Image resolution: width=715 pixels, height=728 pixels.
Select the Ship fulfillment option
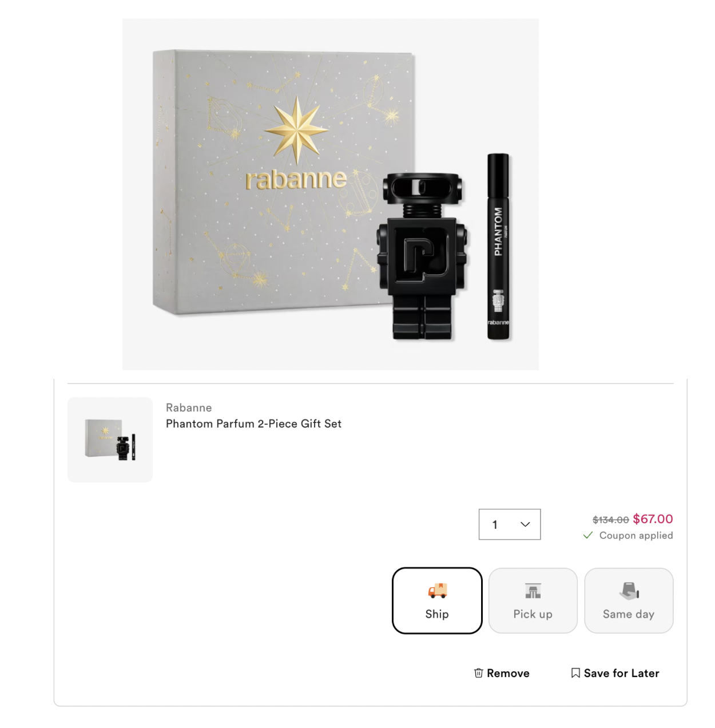pos(437,600)
